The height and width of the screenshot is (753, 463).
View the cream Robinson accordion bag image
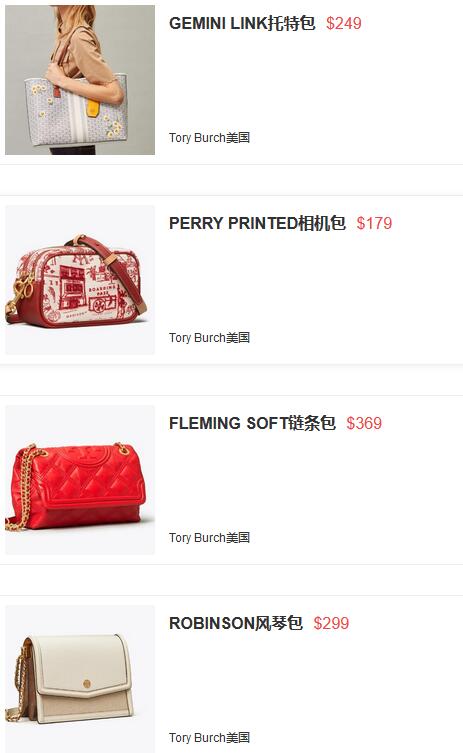pos(80,679)
